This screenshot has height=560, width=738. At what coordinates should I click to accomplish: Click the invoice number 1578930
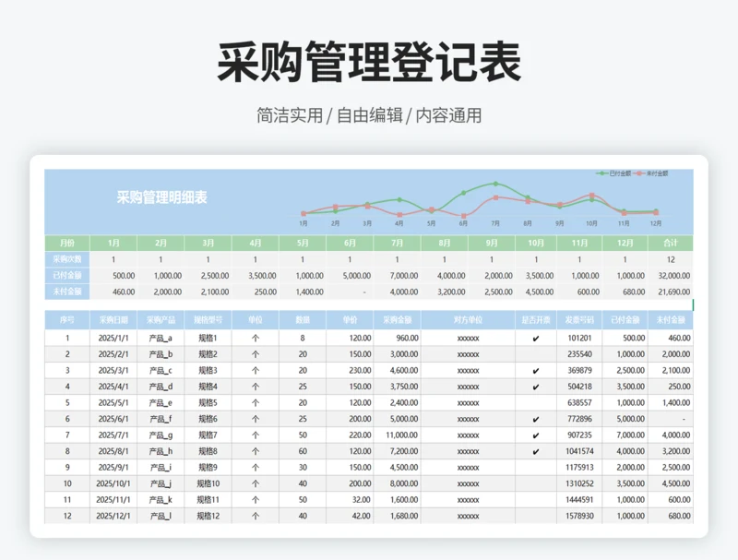point(579,516)
